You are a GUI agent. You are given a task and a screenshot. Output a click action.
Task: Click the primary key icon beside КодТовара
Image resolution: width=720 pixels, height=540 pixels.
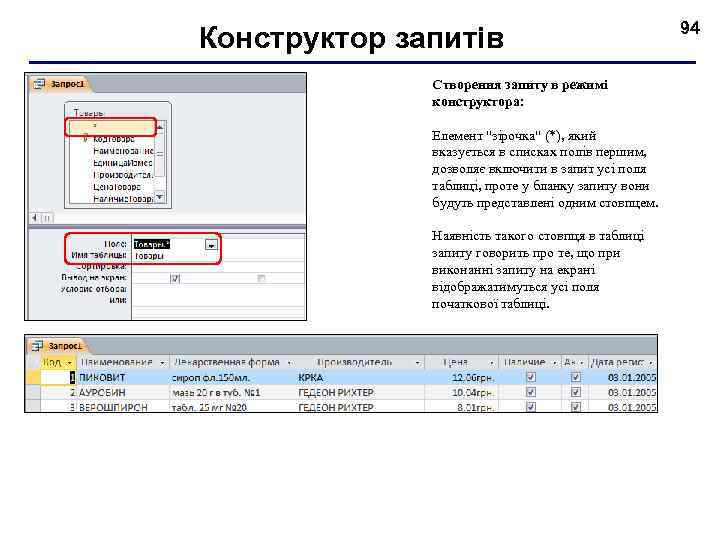click(85, 139)
